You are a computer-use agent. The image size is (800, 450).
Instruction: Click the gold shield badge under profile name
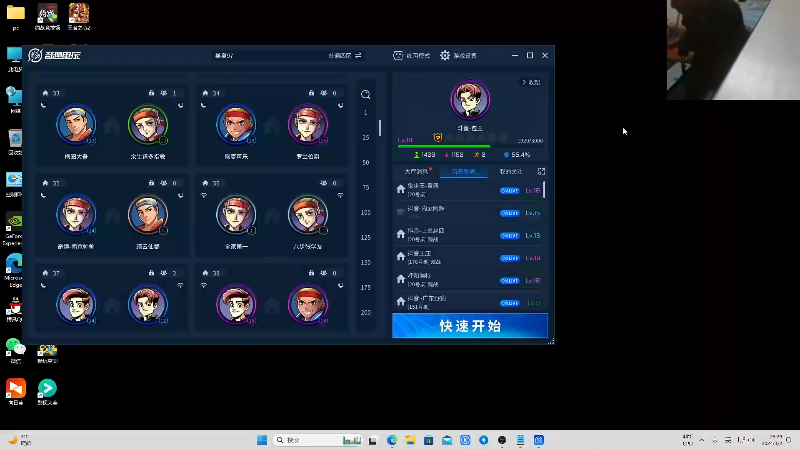click(437, 137)
